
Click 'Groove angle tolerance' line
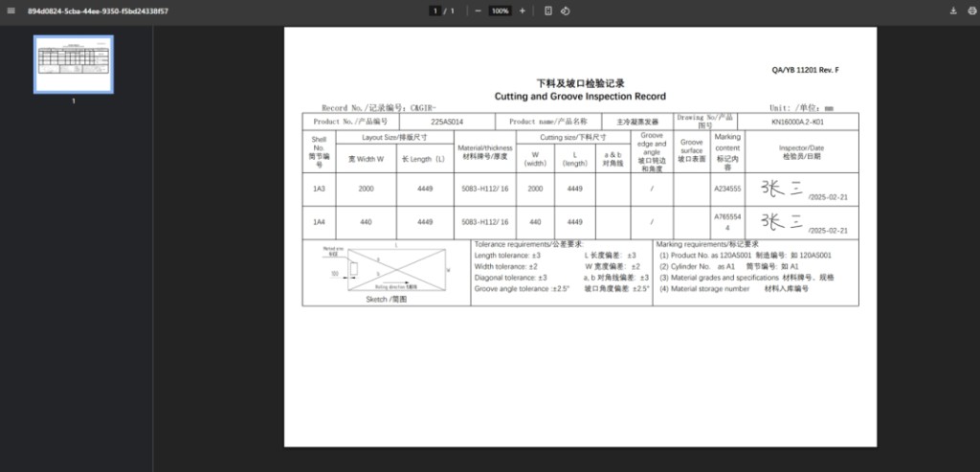coord(522,289)
